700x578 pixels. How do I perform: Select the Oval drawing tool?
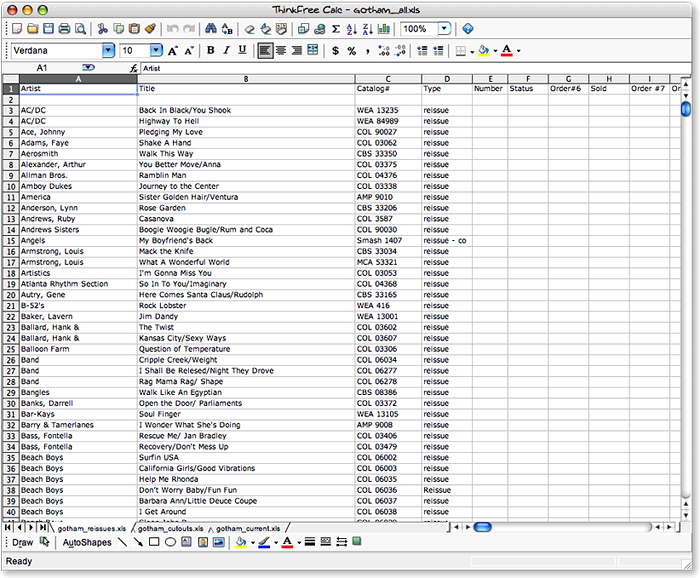tap(170, 542)
